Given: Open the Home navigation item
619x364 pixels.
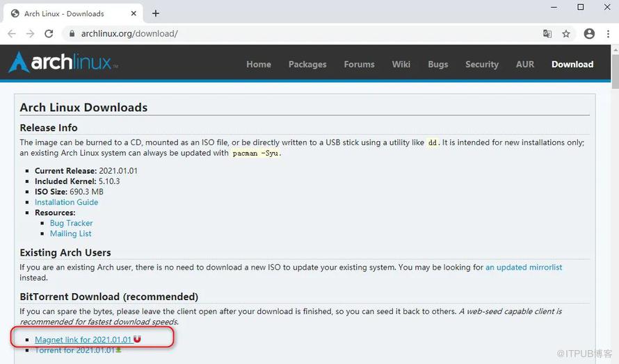Looking at the screenshot, I should pyautogui.click(x=259, y=65).
